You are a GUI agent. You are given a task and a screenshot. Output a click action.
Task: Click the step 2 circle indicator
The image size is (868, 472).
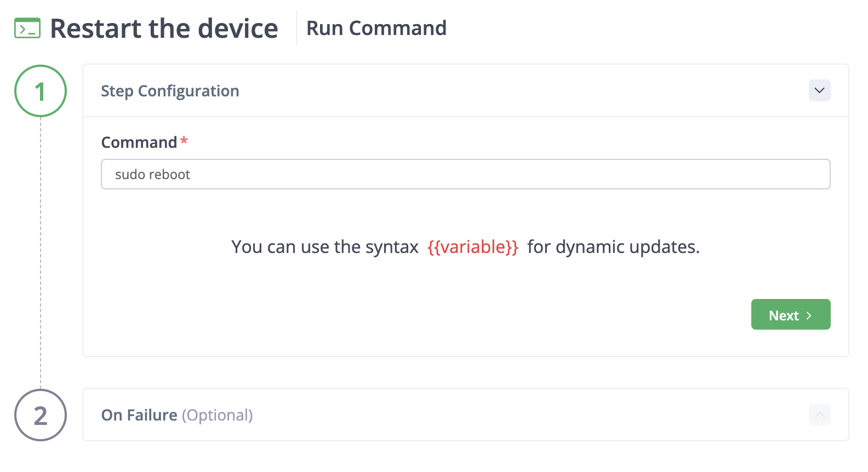pos(41,415)
